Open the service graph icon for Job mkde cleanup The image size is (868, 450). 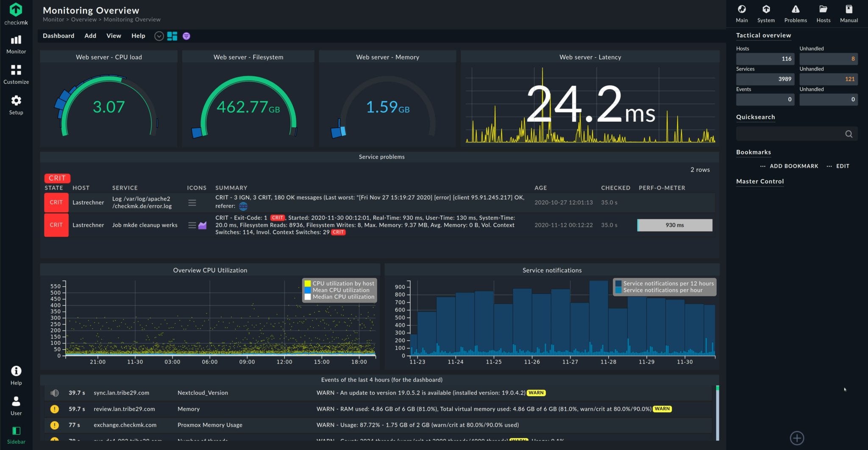[x=202, y=225]
